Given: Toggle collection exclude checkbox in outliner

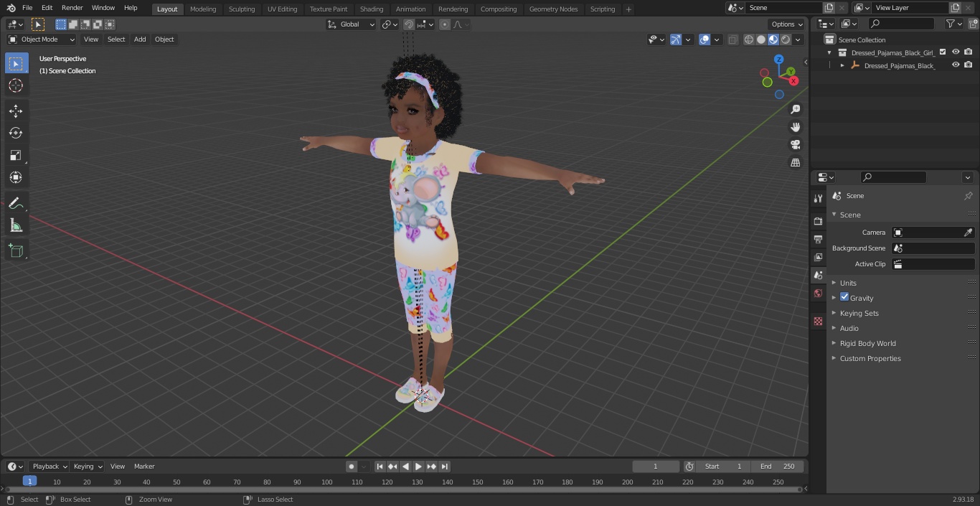Looking at the screenshot, I should (x=943, y=52).
